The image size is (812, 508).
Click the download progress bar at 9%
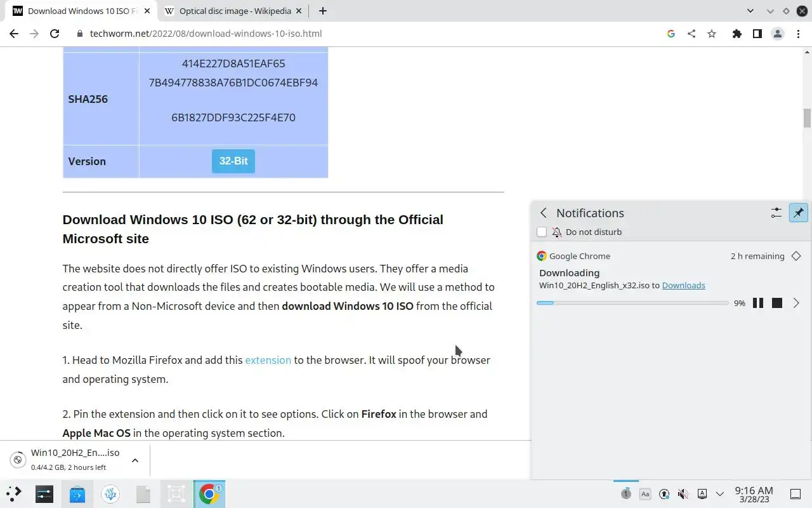(x=632, y=303)
